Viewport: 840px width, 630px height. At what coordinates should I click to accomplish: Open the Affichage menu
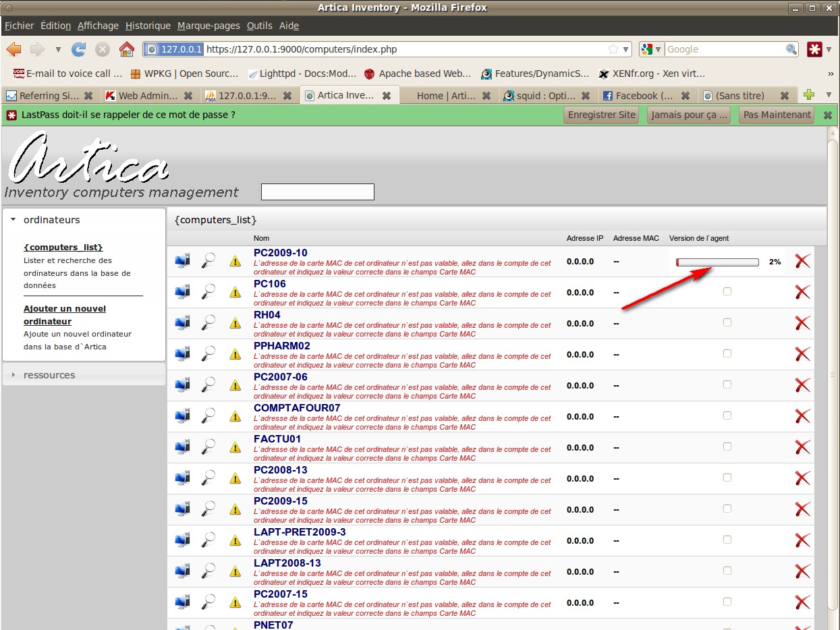(98, 26)
